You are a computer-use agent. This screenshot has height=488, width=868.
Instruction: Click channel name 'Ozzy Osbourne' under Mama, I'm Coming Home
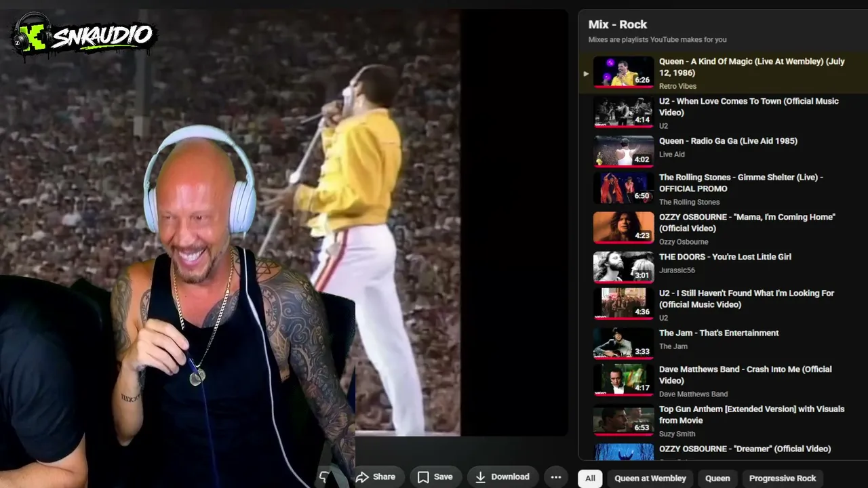(x=684, y=242)
